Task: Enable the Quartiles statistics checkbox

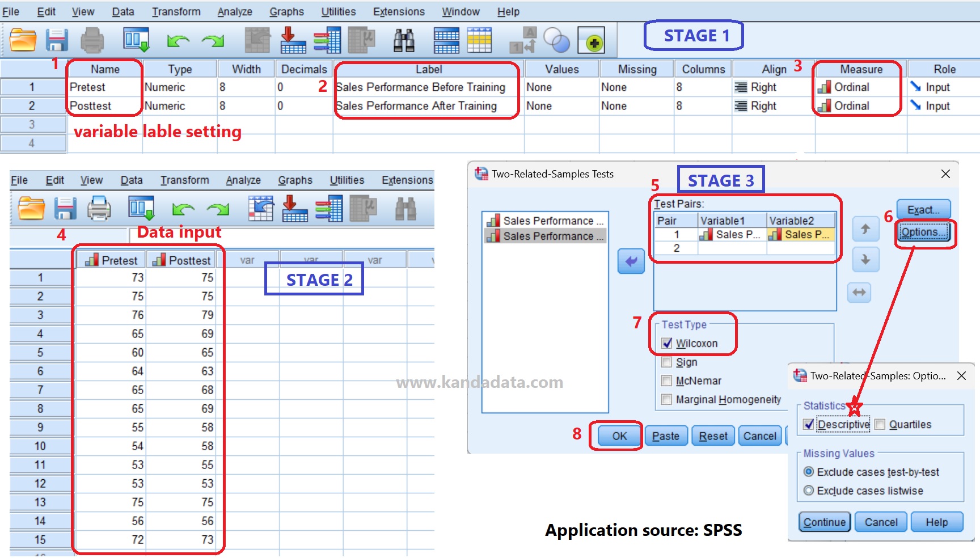Action: pos(880,425)
